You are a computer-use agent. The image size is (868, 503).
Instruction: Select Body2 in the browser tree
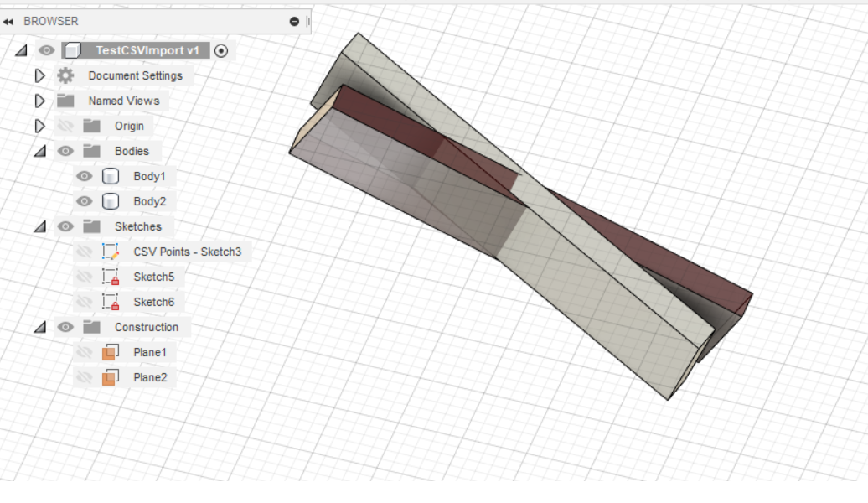pos(149,202)
